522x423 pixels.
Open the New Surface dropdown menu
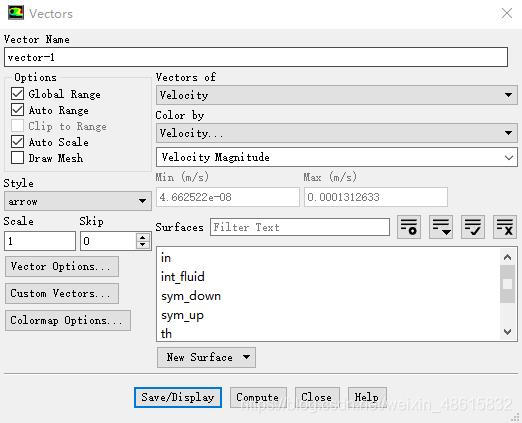pyautogui.click(x=206, y=357)
